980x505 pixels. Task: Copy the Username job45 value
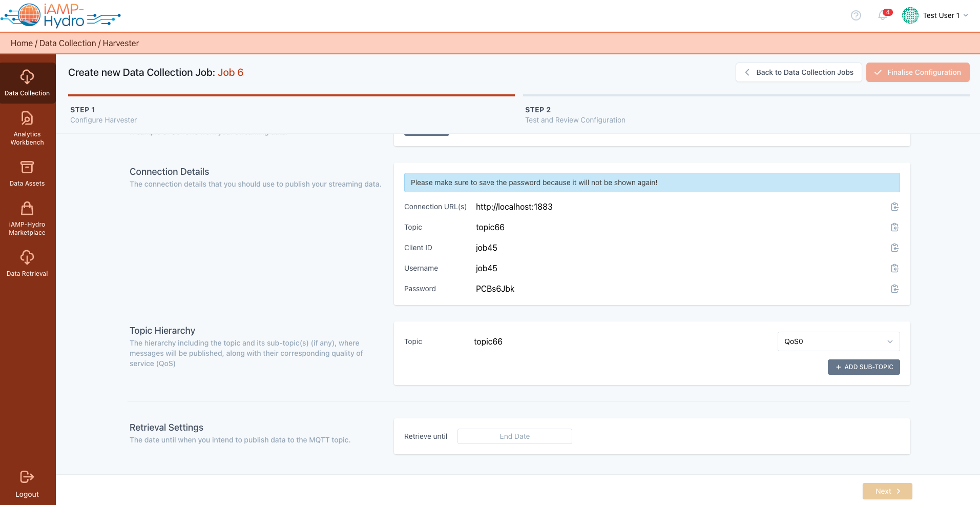pos(894,268)
